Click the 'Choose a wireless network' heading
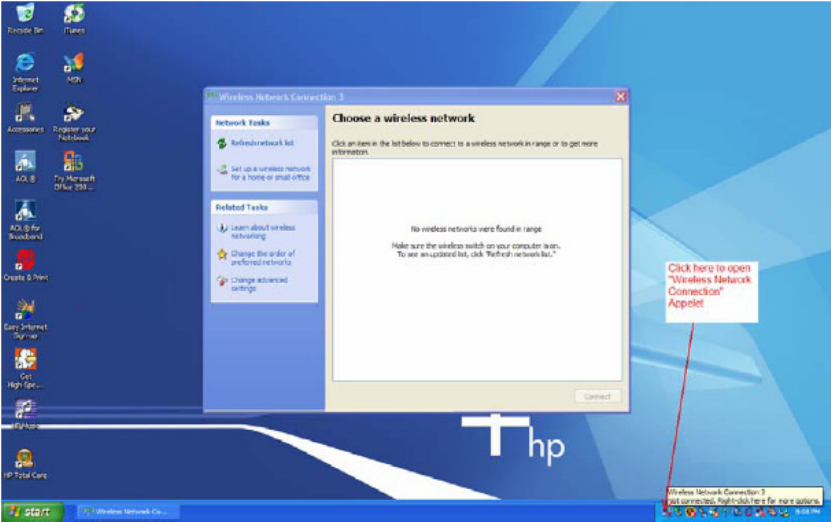The image size is (831, 522). click(403, 118)
